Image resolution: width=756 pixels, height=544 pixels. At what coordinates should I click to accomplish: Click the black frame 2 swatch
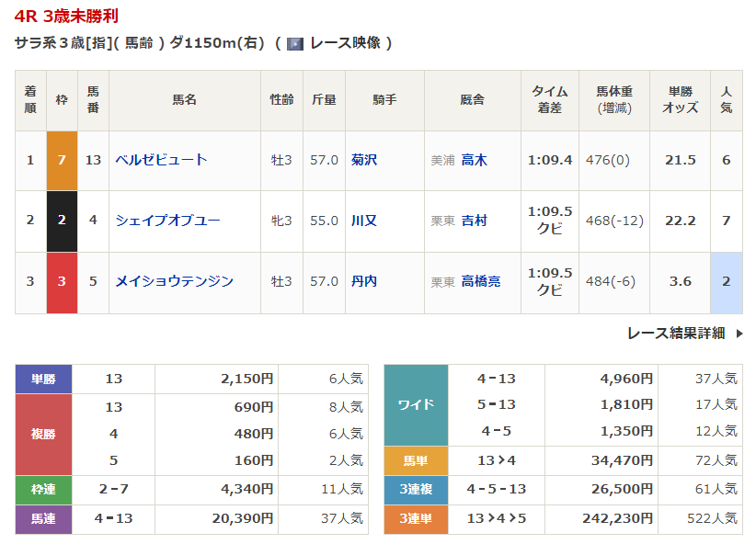pyautogui.click(x=62, y=221)
